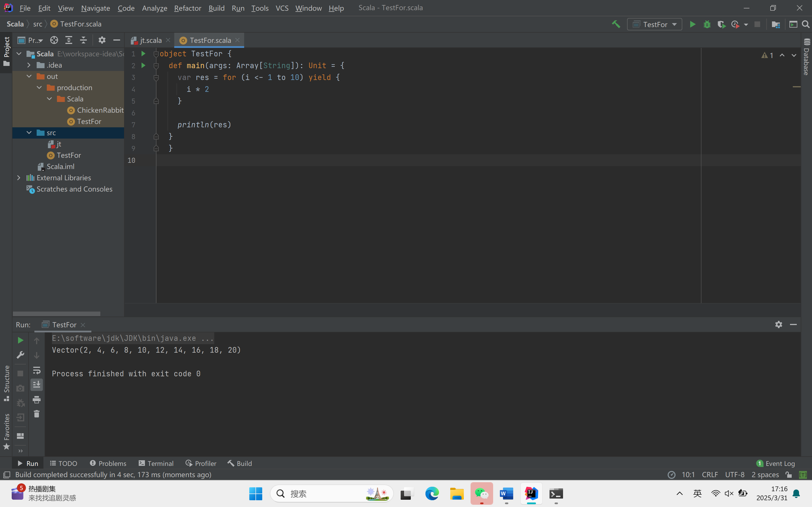Collapse the src folder in project tree
Viewport: 812px width, 507px height.
point(29,133)
